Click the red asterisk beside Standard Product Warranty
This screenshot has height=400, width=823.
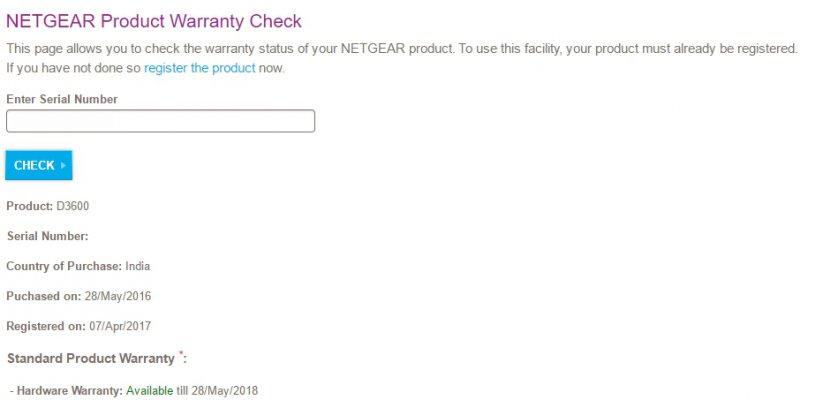[x=181, y=353]
